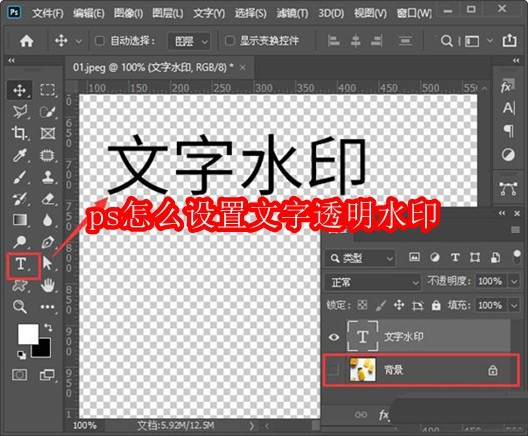Open the 文件(F) menu
The height and width of the screenshot is (436, 528).
[47, 13]
